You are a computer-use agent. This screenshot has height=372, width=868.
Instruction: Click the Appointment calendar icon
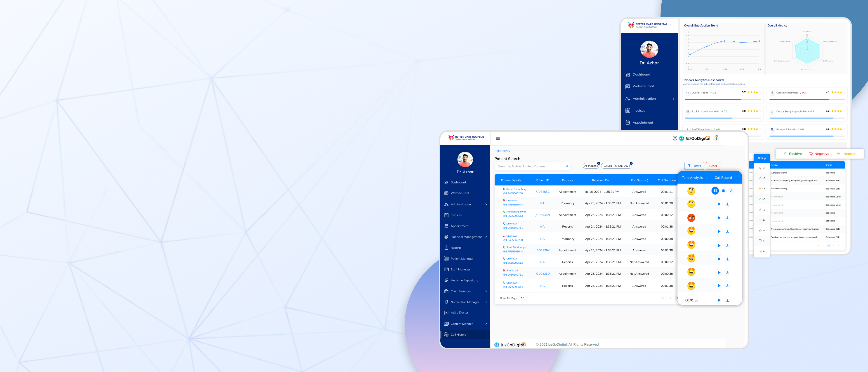point(446,226)
